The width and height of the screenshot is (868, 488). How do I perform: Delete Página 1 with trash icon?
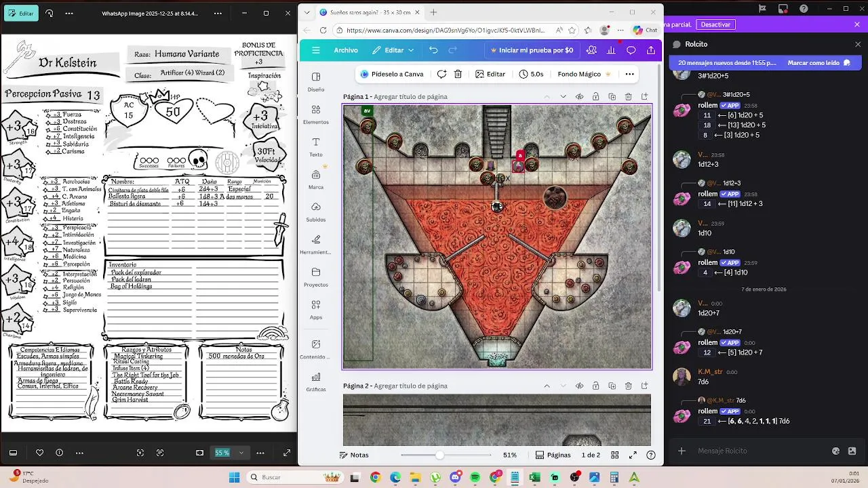pos(628,97)
